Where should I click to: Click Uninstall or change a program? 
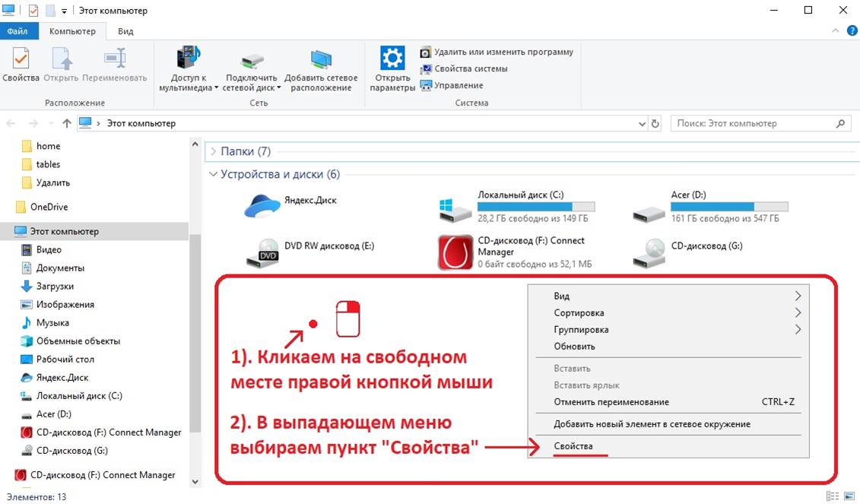pos(497,52)
